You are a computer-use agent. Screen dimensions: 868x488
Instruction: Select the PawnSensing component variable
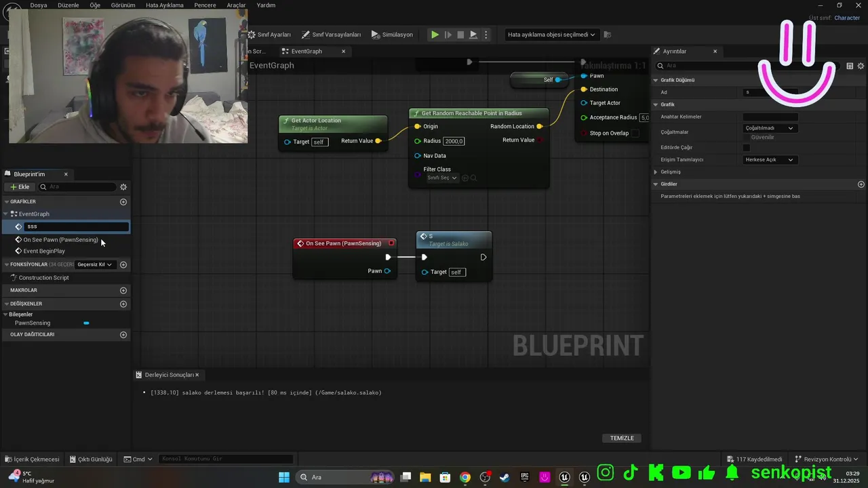pos(33,323)
